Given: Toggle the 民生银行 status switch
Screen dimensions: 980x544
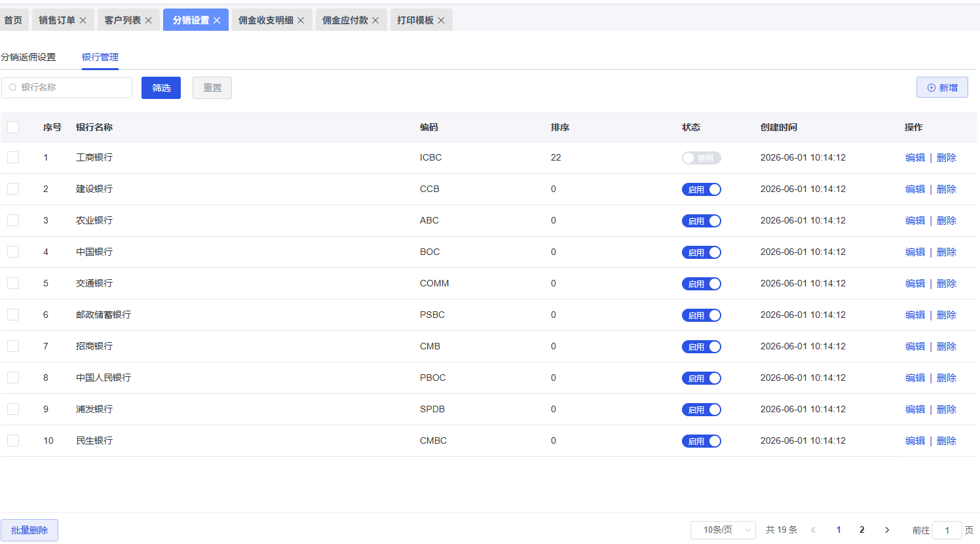Looking at the screenshot, I should 702,441.
